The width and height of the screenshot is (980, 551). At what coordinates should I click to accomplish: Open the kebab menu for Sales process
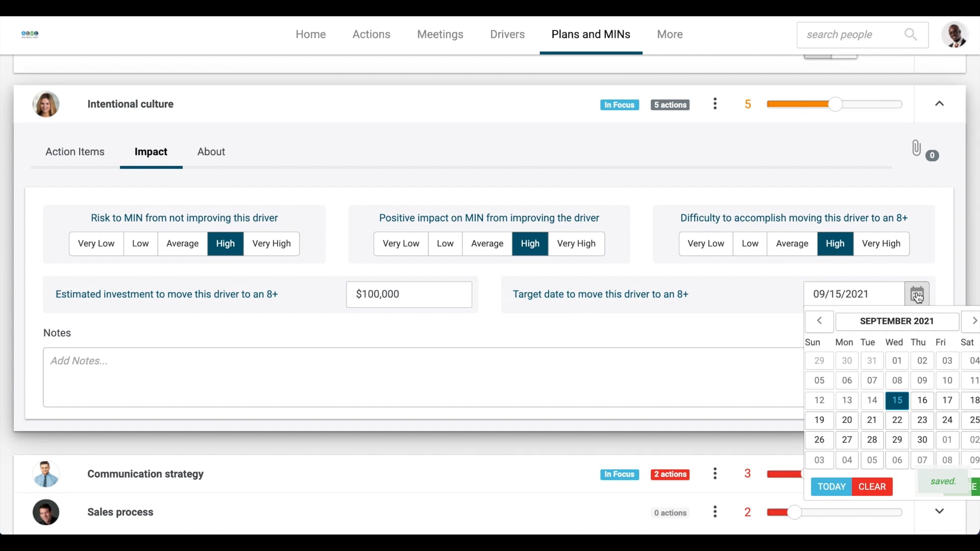(x=715, y=512)
